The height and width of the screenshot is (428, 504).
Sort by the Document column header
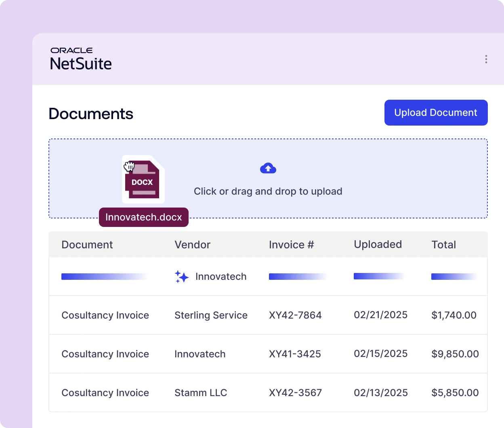coord(87,245)
